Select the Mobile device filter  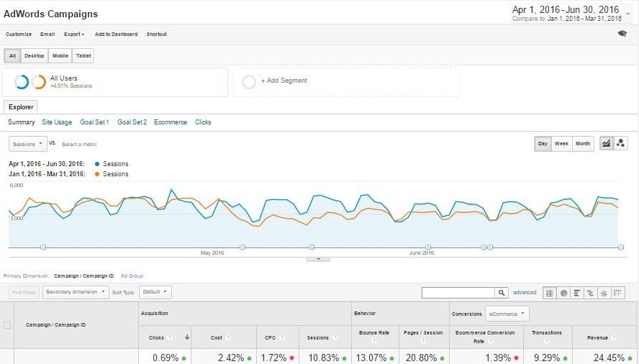click(x=60, y=56)
